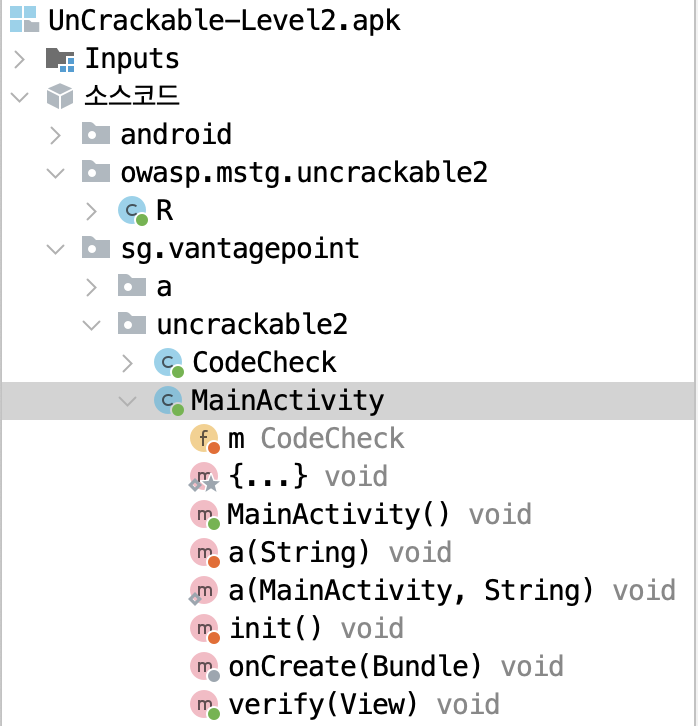Click the CodeCheck class icon
698x726 pixels.
(168, 363)
